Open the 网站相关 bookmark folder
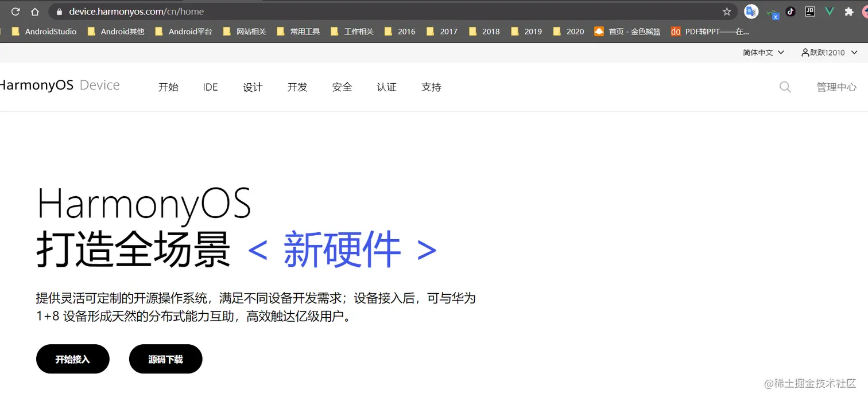 (245, 32)
